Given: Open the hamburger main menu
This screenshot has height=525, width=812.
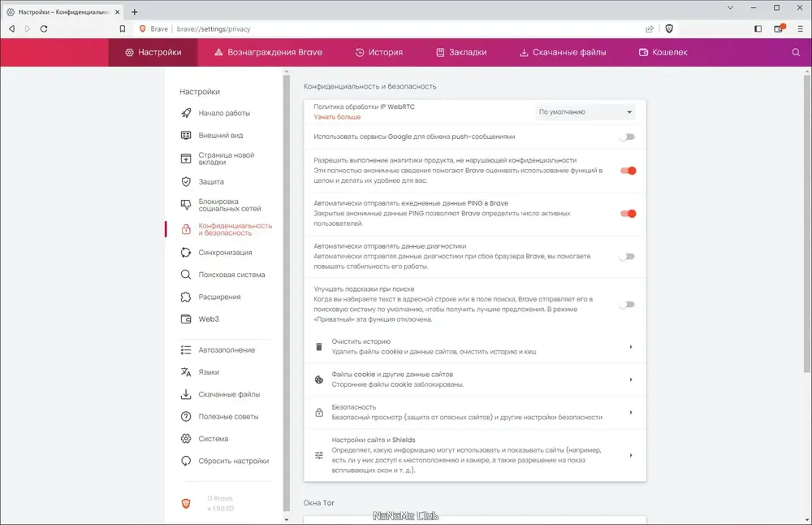Looking at the screenshot, I should click(x=800, y=29).
